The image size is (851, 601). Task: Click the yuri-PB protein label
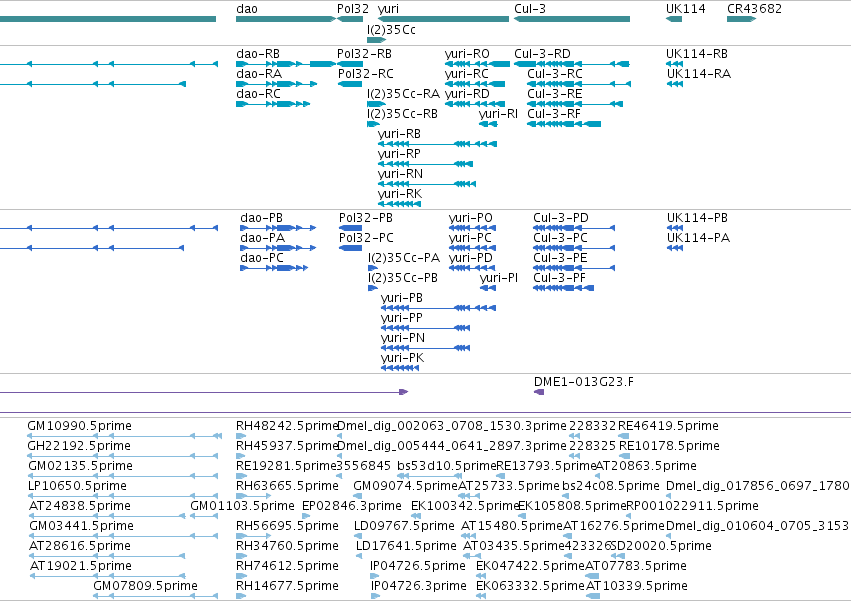tap(402, 299)
